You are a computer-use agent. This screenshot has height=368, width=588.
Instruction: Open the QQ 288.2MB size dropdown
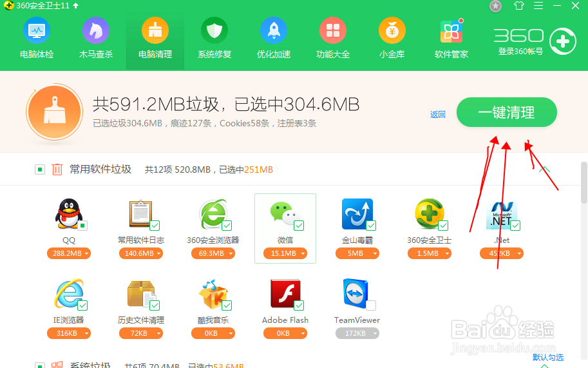point(69,253)
